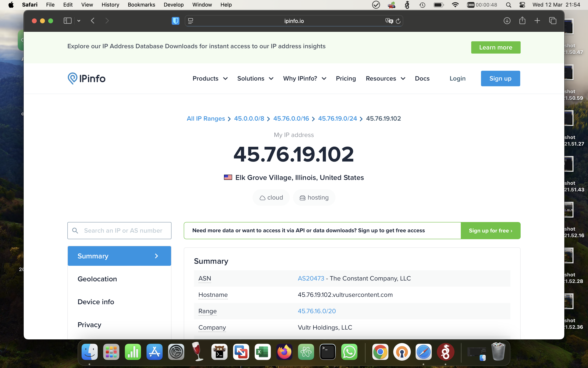Go forward with Safari's forward arrow

pyautogui.click(x=107, y=21)
